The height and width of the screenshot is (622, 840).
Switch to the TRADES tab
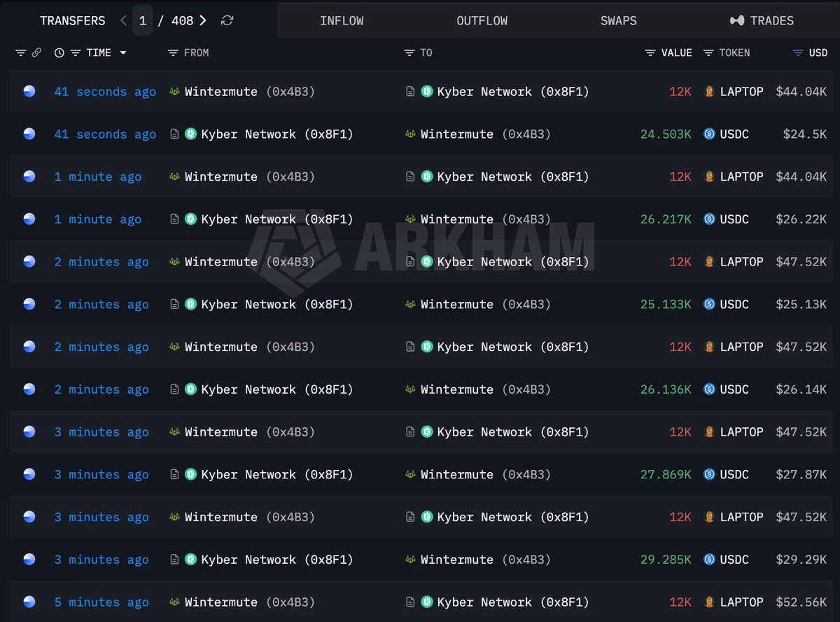pyautogui.click(x=762, y=20)
